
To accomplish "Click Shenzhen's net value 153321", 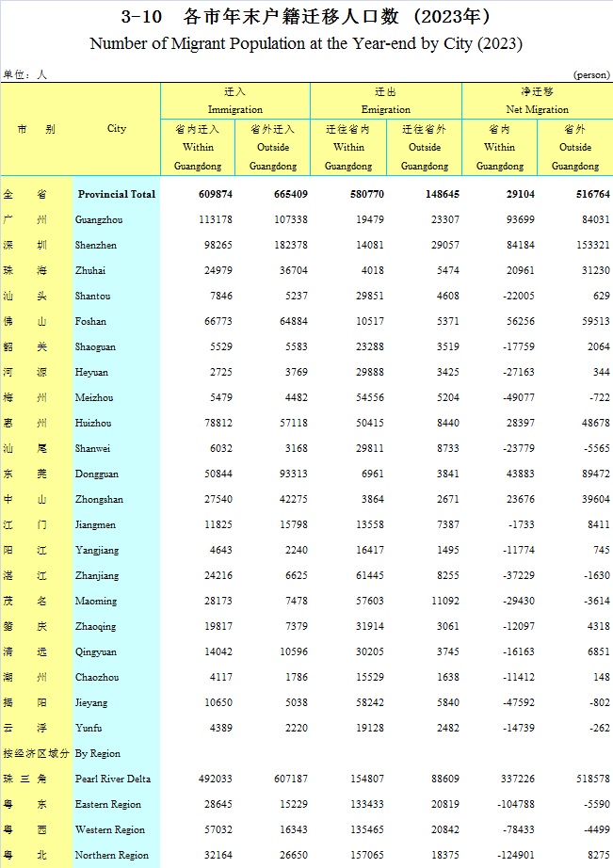I will pyautogui.click(x=593, y=245).
